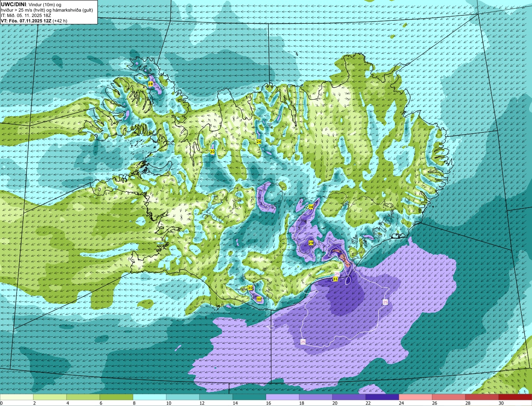Click the yellow 28 max gust label in Westfjords

(150, 84)
